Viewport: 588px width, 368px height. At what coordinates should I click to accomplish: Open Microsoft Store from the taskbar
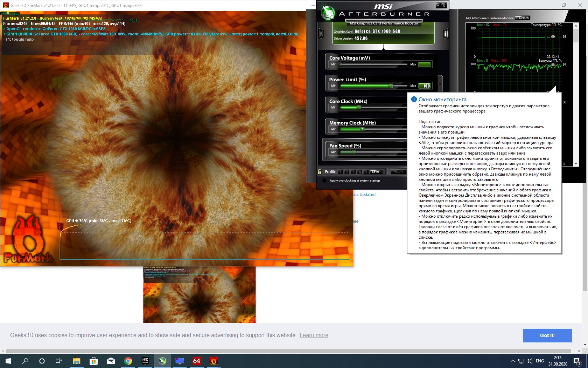[93, 361]
